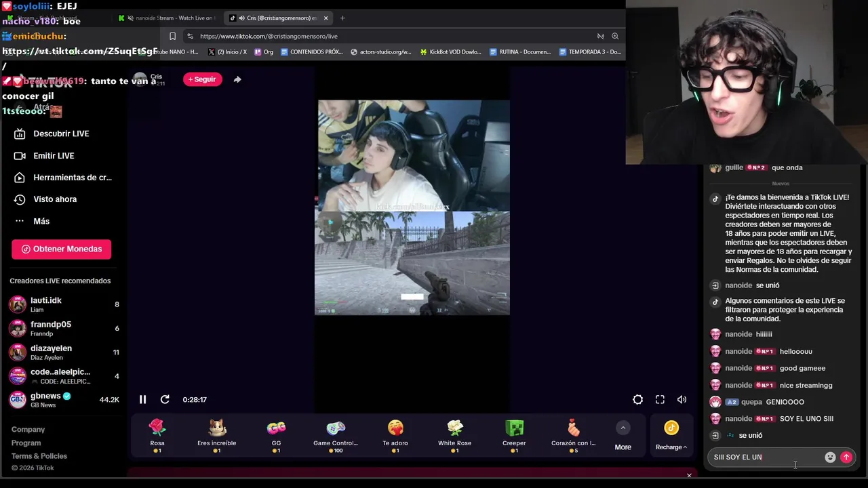Open site information icon beside URL
Viewport: 868px width, 488px height.
coord(190,36)
